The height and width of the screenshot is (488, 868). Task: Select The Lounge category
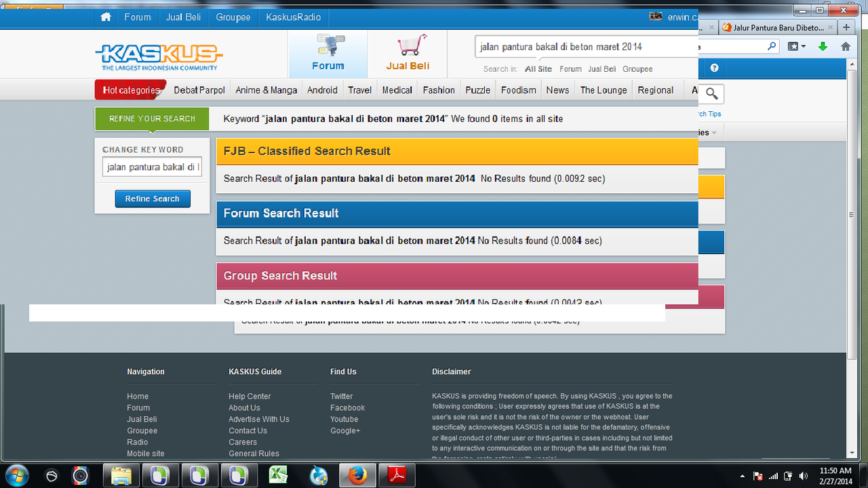[x=604, y=90]
